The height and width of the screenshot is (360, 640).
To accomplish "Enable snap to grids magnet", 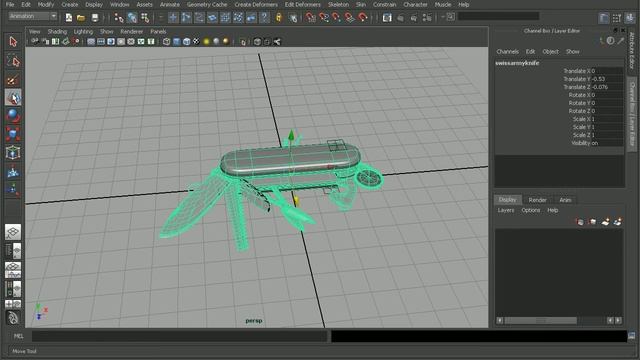I will 311,18.
